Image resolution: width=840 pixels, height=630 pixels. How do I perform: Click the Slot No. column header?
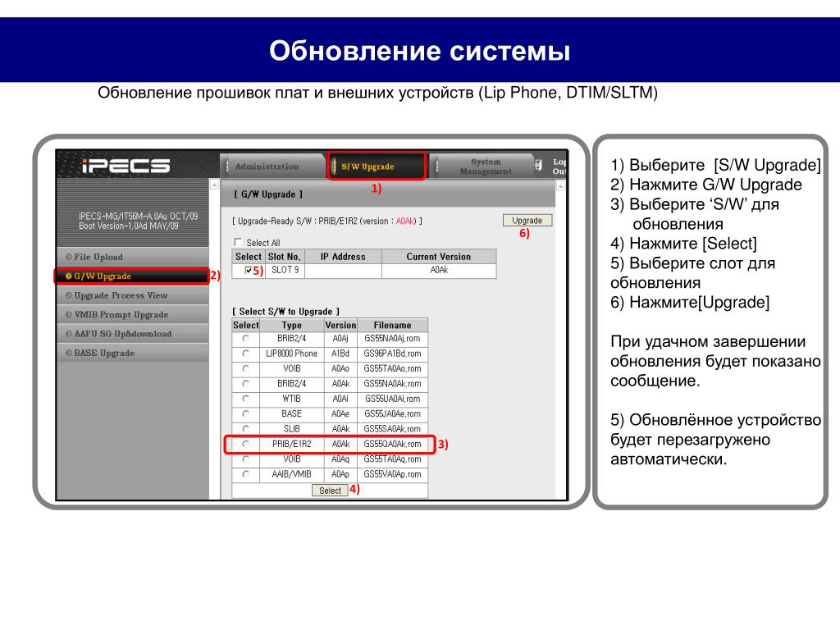click(x=285, y=257)
